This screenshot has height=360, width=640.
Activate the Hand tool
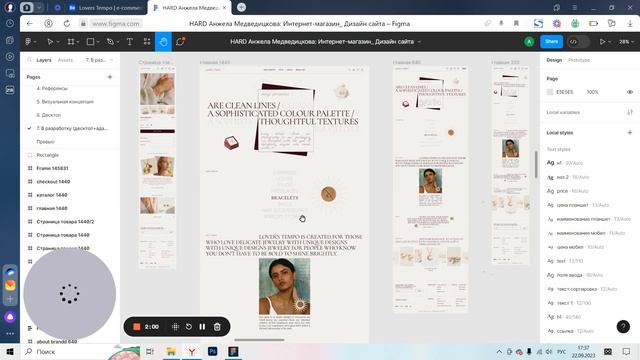coord(163,42)
